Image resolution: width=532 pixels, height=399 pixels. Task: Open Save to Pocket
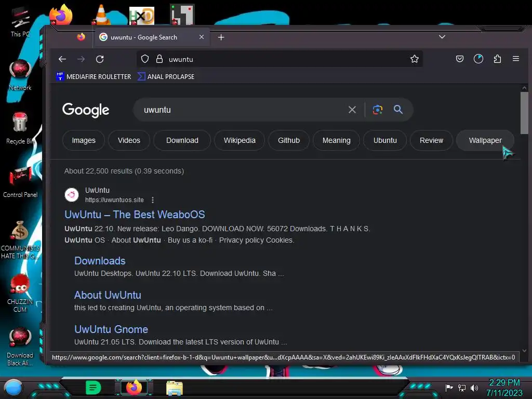tap(460, 59)
